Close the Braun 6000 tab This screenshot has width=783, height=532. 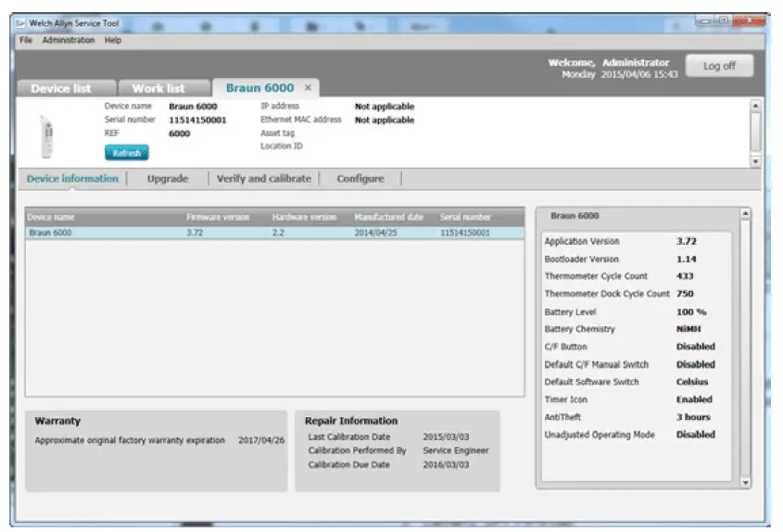click(309, 88)
